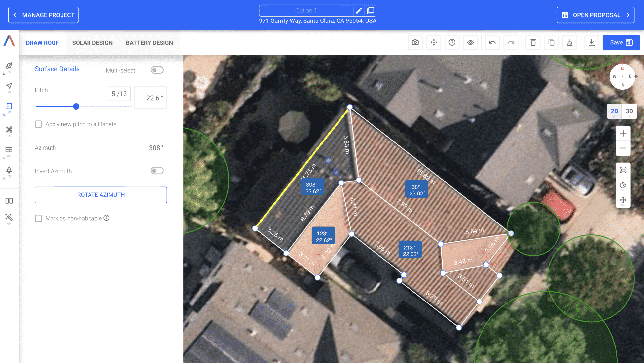Fit roof to screen icon
This screenshot has height=363, width=644.
pos(623,170)
